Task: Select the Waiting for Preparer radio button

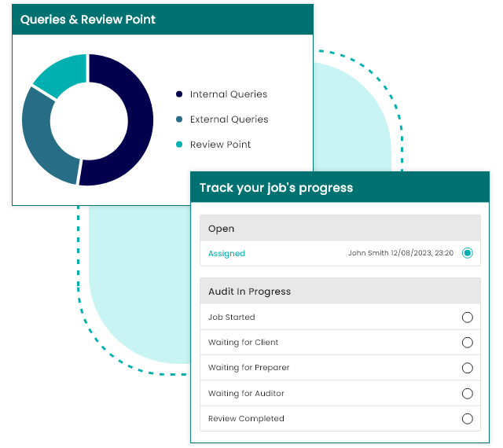Action: 468,368
